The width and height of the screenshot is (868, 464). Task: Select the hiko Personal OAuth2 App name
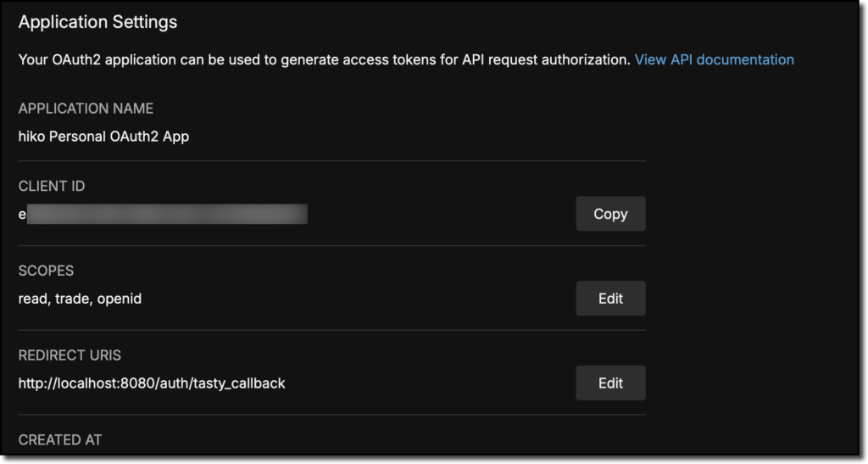(103, 135)
